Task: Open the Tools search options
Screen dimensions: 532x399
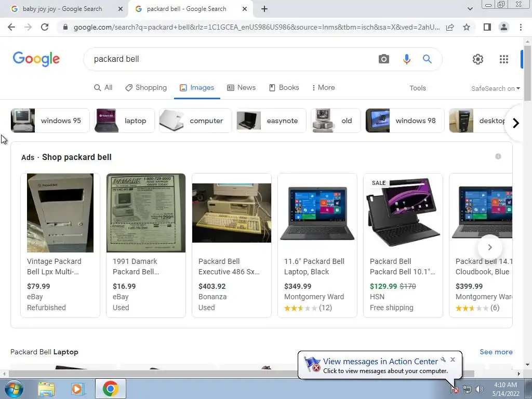Action: tap(417, 88)
